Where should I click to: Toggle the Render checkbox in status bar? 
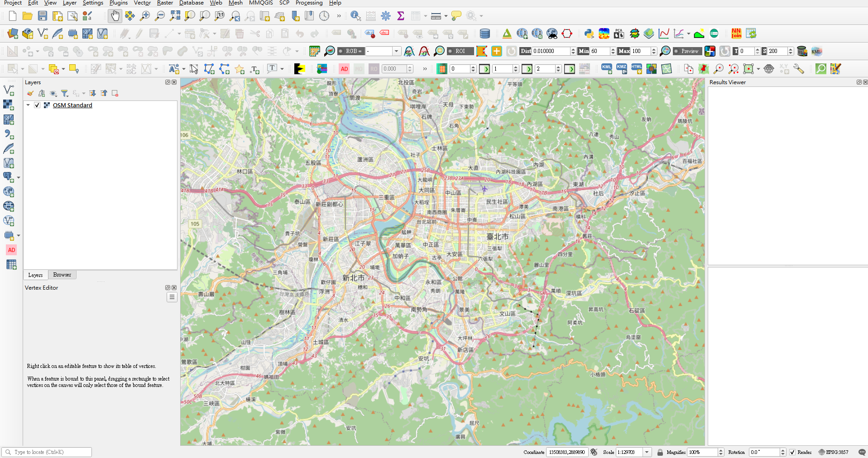click(792, 452)
